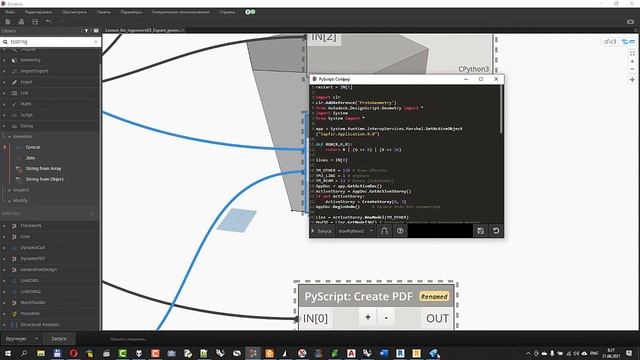Open the Редактировать menu

pos(38,12)
